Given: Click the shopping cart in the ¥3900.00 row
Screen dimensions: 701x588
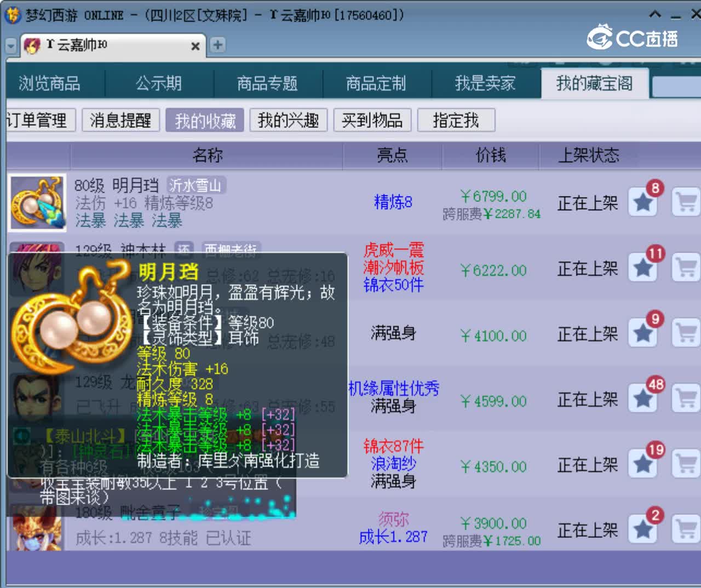Looking at the screenshot, I should [686, 530].
